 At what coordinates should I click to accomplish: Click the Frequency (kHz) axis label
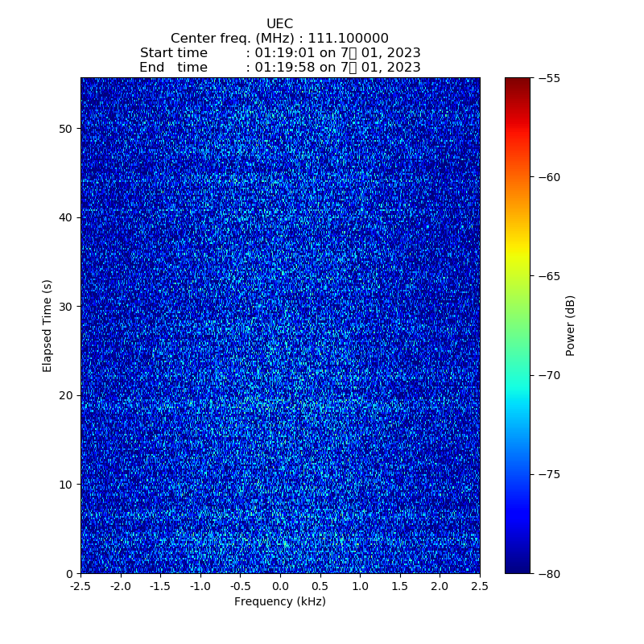[279, 601]
